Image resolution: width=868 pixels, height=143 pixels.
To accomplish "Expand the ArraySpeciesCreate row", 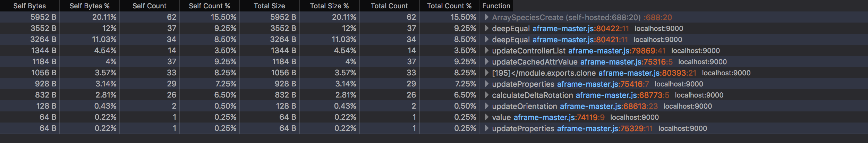I will pyautogui.click(x=486, y=17).
